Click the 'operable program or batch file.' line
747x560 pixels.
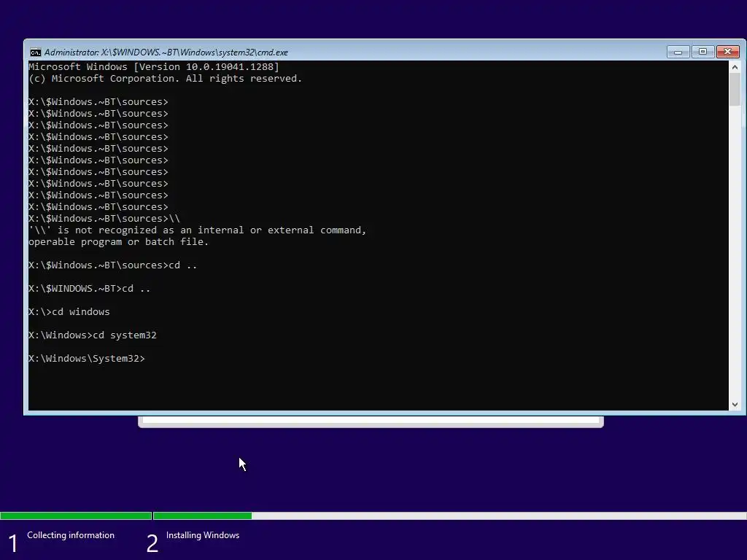119,242
